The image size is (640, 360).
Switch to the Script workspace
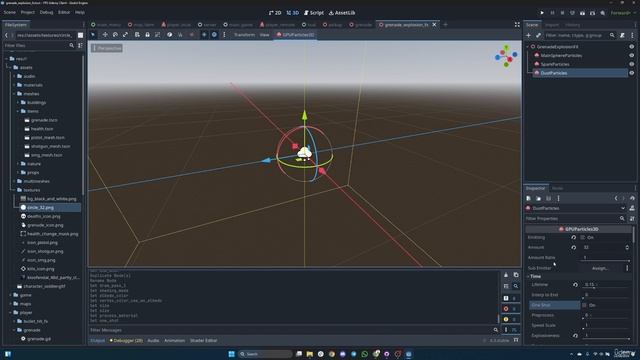click(x=314, y=13)
